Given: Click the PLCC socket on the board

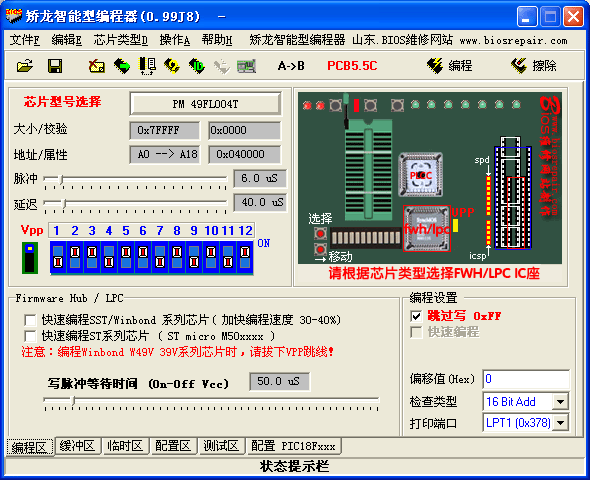Looking at the screenshot, I should (x=421, y=175).
